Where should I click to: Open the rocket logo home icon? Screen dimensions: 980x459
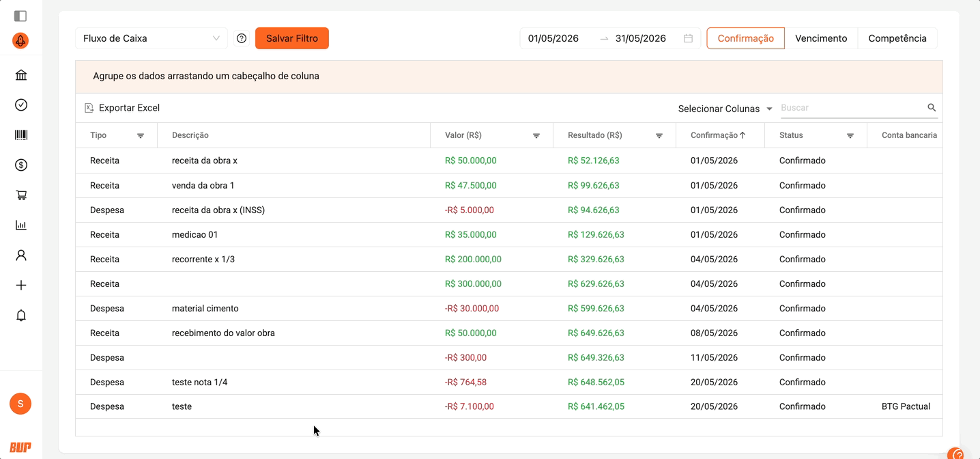20,41
